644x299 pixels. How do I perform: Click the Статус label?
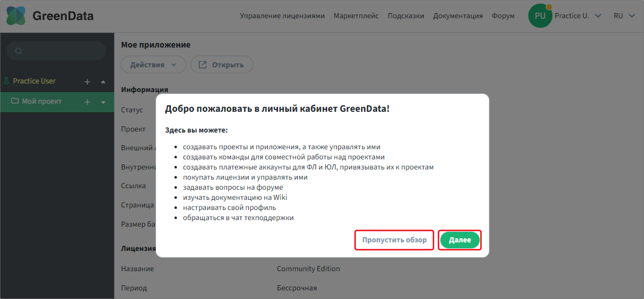pyautogui.click(x=132, y=110)
